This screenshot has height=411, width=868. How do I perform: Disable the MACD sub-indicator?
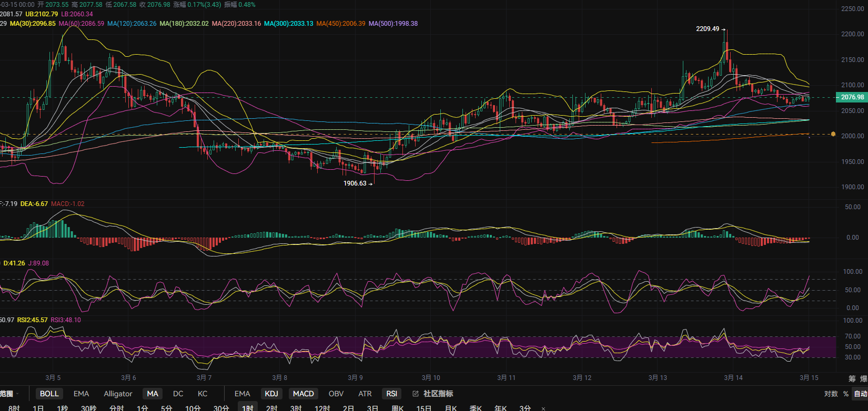coord(303,394)
